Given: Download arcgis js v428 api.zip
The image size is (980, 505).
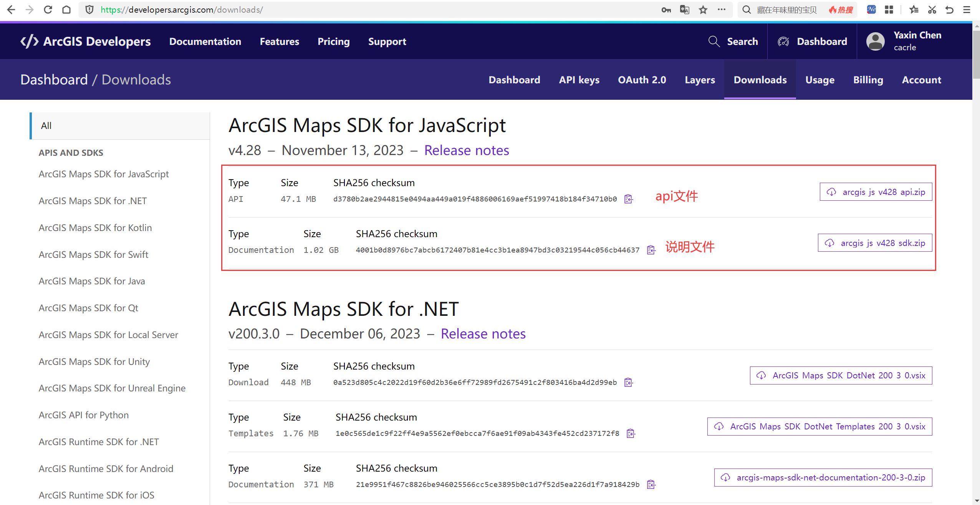Looking at the screenshot, I should tap(876, 192).
